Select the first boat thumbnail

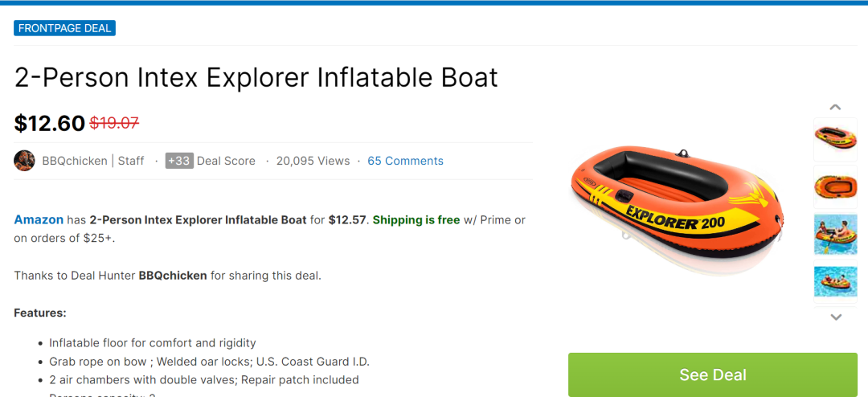(x=835, y=139)
